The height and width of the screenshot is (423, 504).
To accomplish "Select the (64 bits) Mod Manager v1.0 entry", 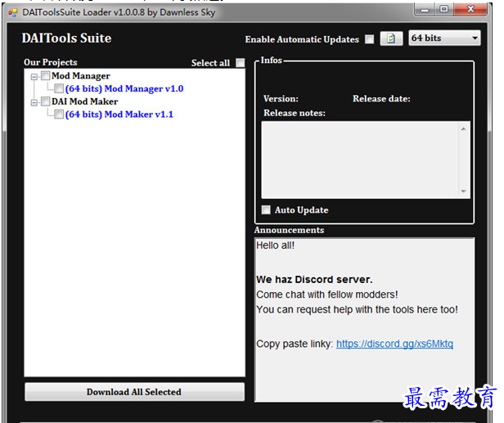I will click(x=124, y=88).
